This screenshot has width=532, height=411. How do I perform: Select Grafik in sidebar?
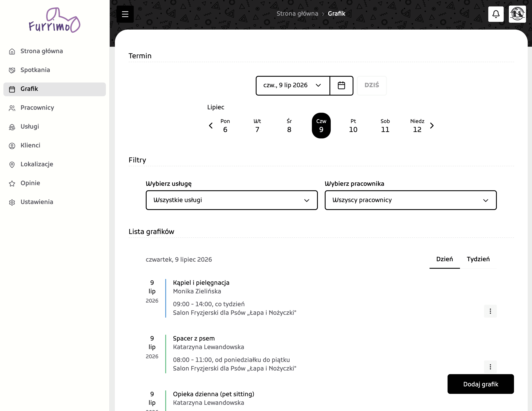click(x=55, y=89)
